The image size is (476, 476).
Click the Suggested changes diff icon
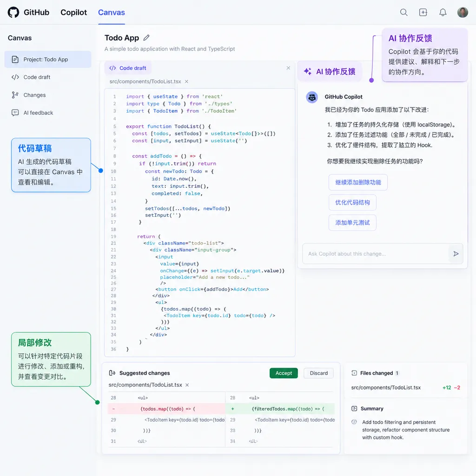tap(112, 373)
